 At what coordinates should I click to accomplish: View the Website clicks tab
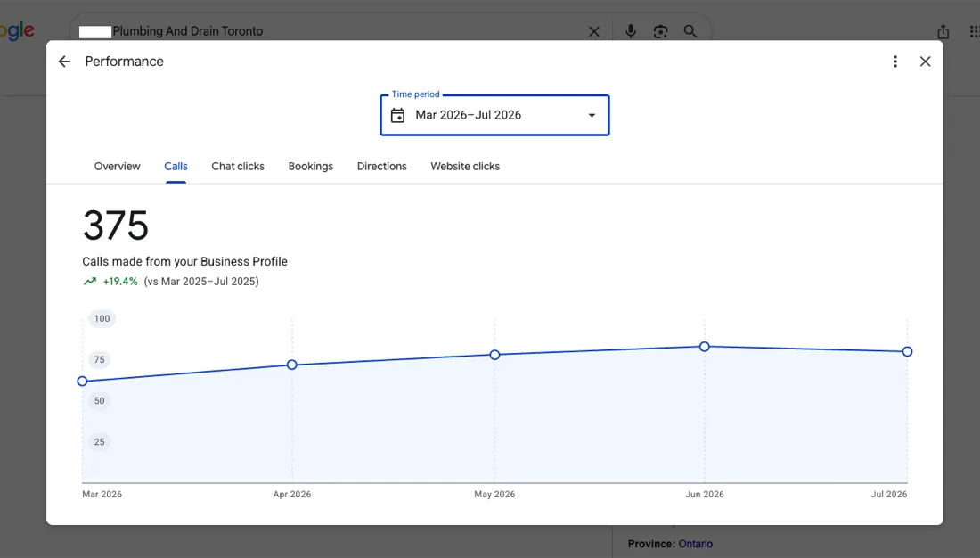point(465,167)
